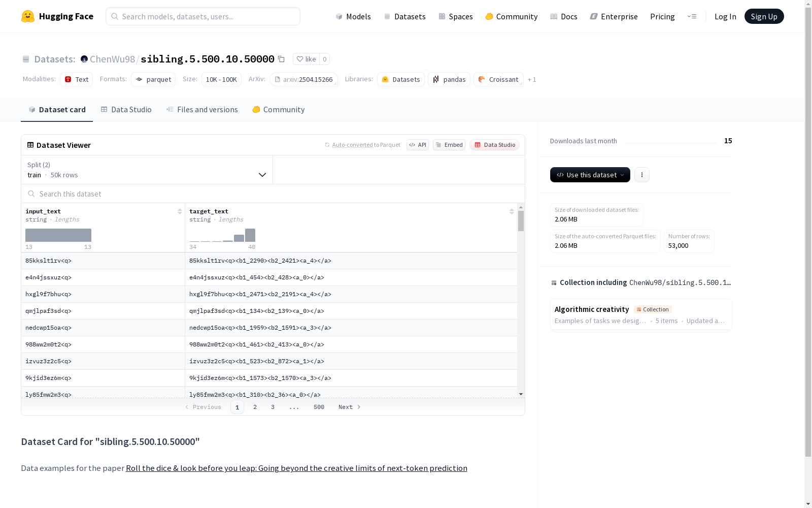Viewport: 812px width, 508px height.
Task: Open the dataset Community tab
Action: coord(279,110)
